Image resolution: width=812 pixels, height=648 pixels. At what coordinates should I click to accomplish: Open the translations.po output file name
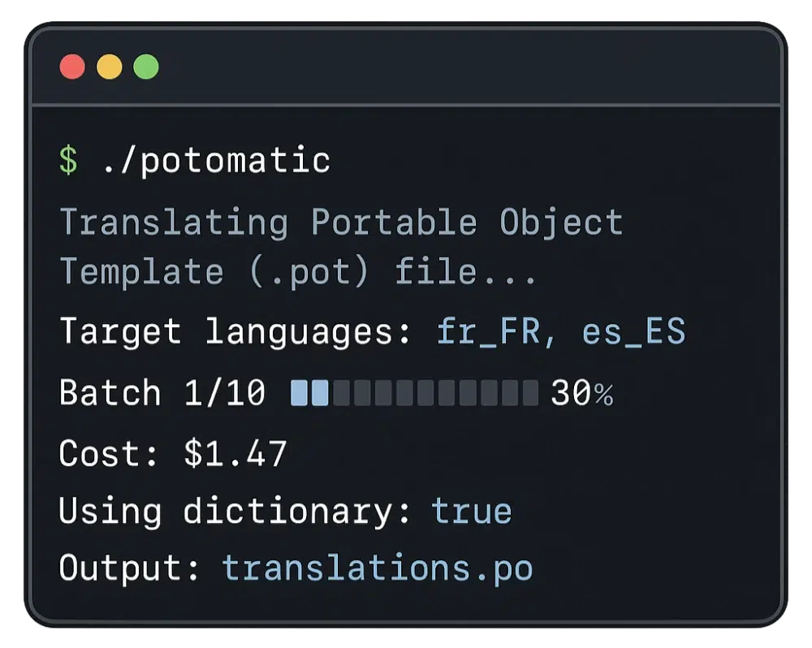point(378,568)
